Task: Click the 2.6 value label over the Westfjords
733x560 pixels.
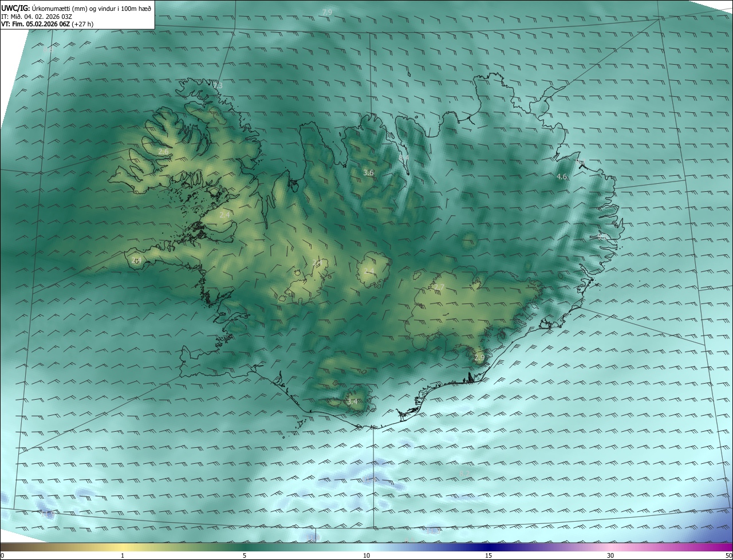Action: 164,152
